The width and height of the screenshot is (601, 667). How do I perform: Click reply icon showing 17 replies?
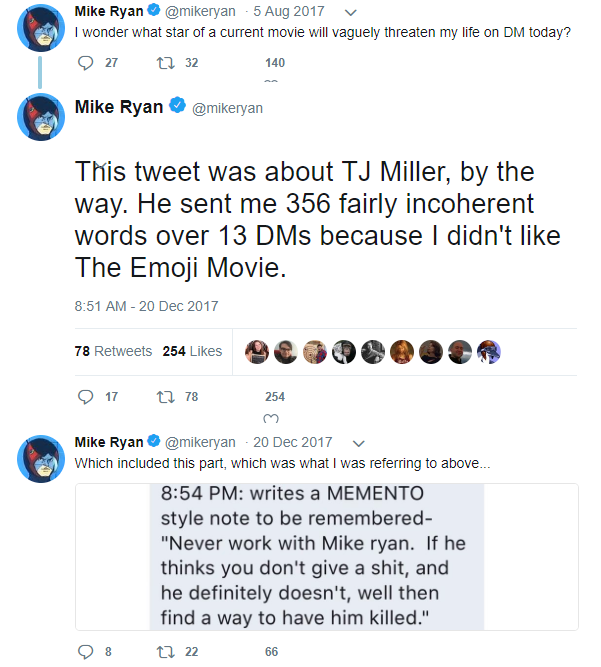85,397
